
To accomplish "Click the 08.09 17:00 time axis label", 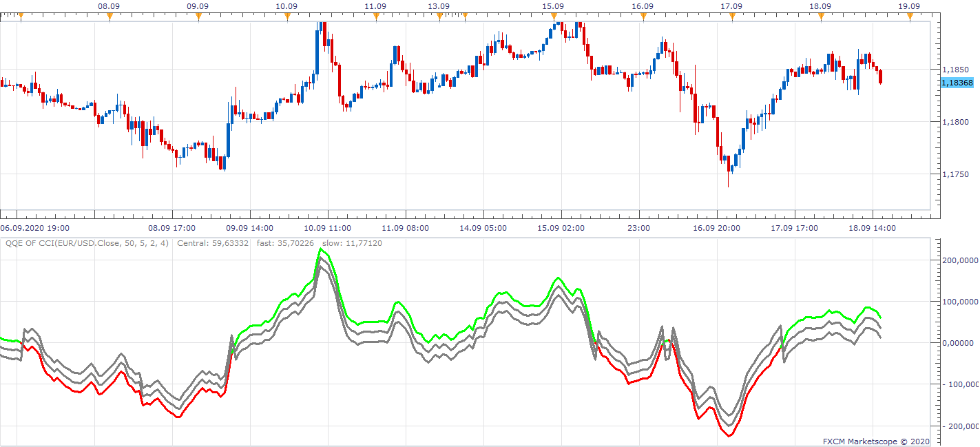I will [172, 228].
